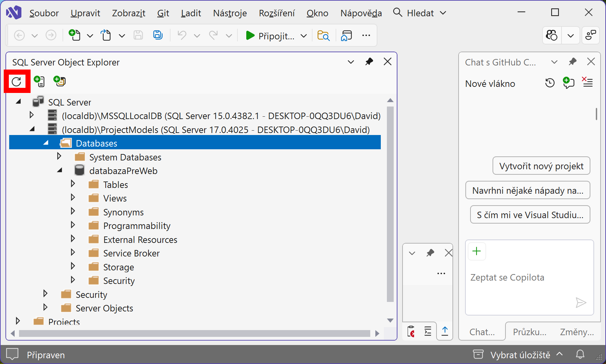
Task: Click the Copilot send arrow icon
Action: tap(581, 303)
